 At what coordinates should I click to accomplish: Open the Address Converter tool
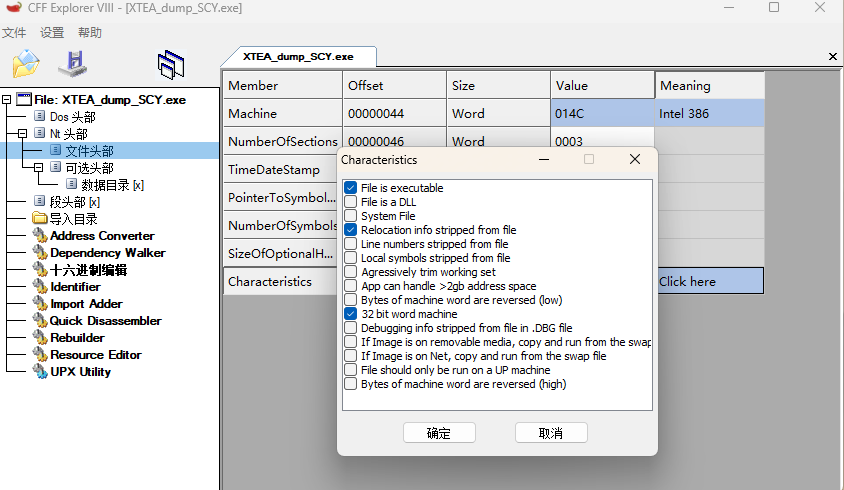point(101,236)
